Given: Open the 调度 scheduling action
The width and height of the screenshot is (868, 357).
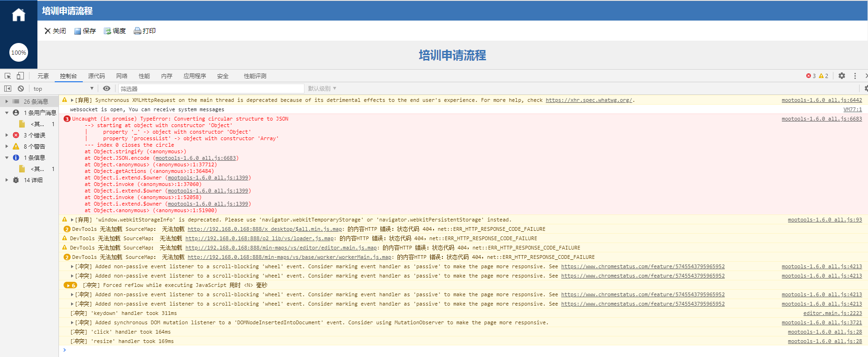Looking at the screenshot, I should pyautogui.click(x=115, y=31).
